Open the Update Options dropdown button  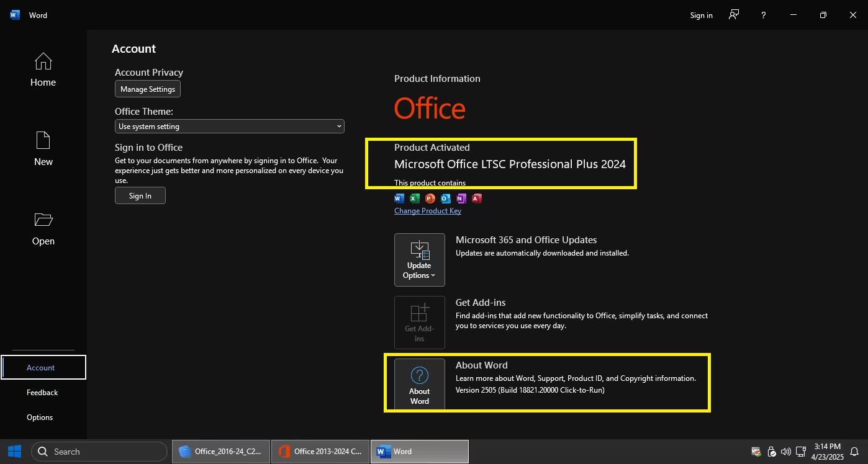[420, 260]
